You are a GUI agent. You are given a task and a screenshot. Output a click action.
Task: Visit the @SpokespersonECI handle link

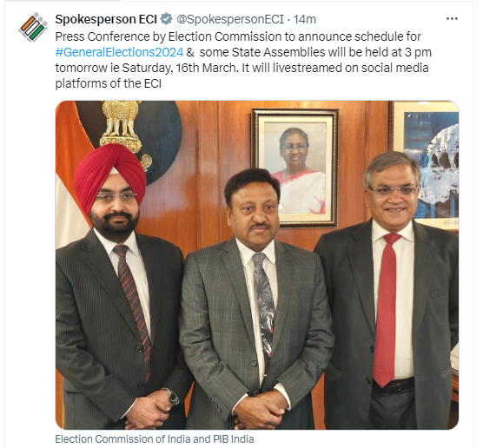[x=230, y=19]
